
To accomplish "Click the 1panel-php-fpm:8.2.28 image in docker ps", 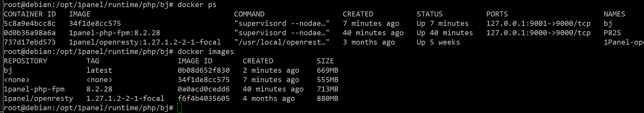I will [114, 33].
